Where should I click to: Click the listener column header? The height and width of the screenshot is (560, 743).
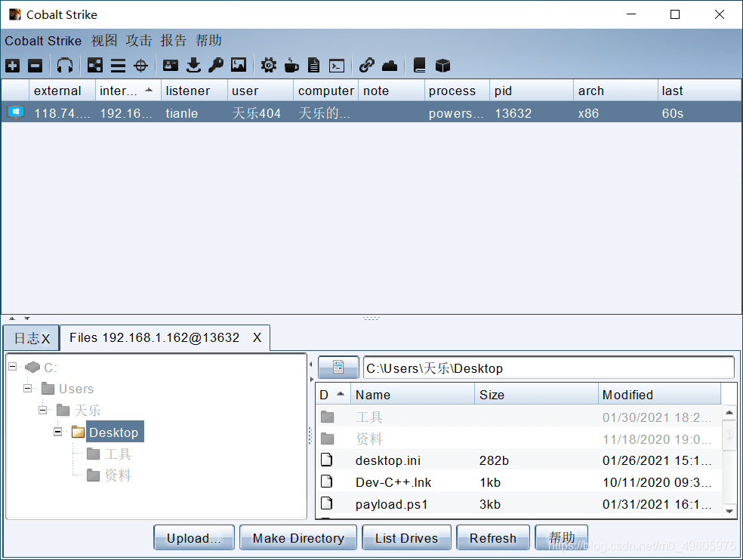coord(194,90)
